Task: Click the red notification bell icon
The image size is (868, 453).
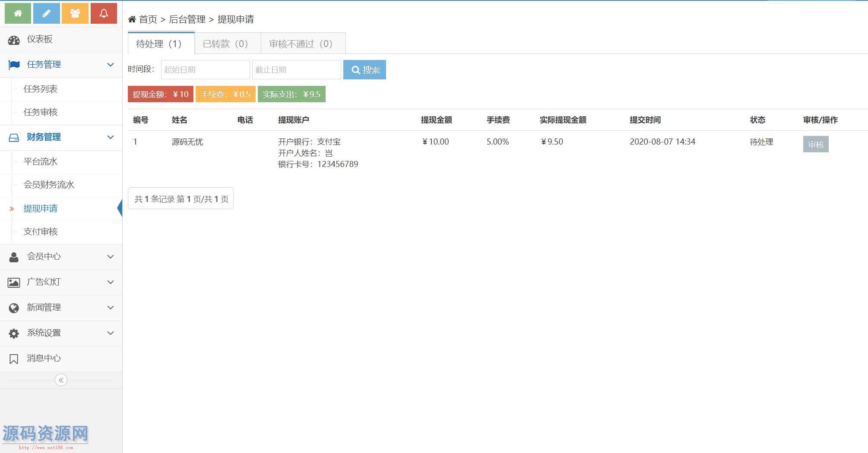Action: 104,13
